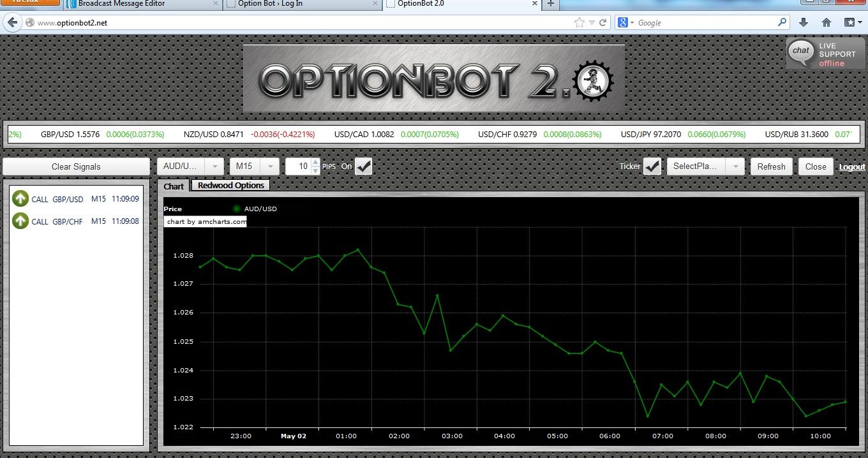Screen dimensions: 868x458
Task: Click USD/JPY 97.2070 in the ticker
Action: [651, 135]
